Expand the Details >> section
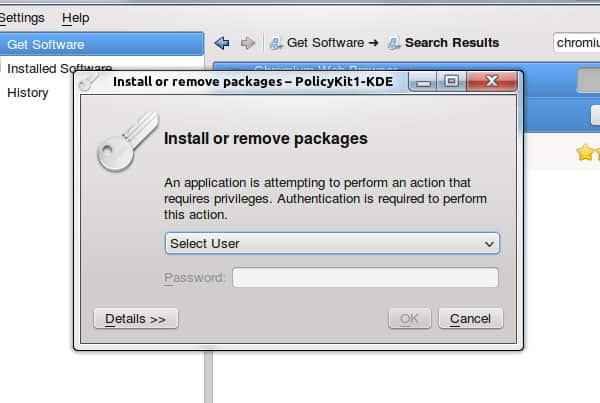Viewport: 600px width, 403px height. pyautogui.click(x=136, y=318)
